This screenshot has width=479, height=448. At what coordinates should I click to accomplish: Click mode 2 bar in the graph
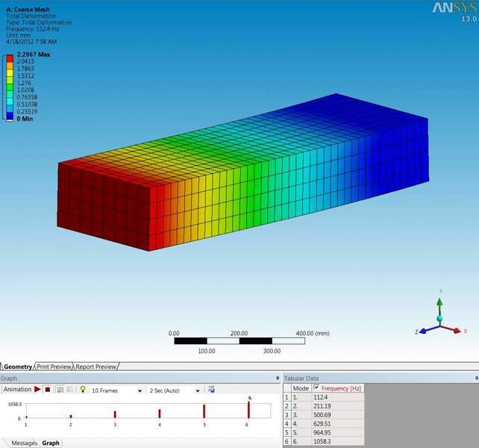pos(71,416)
